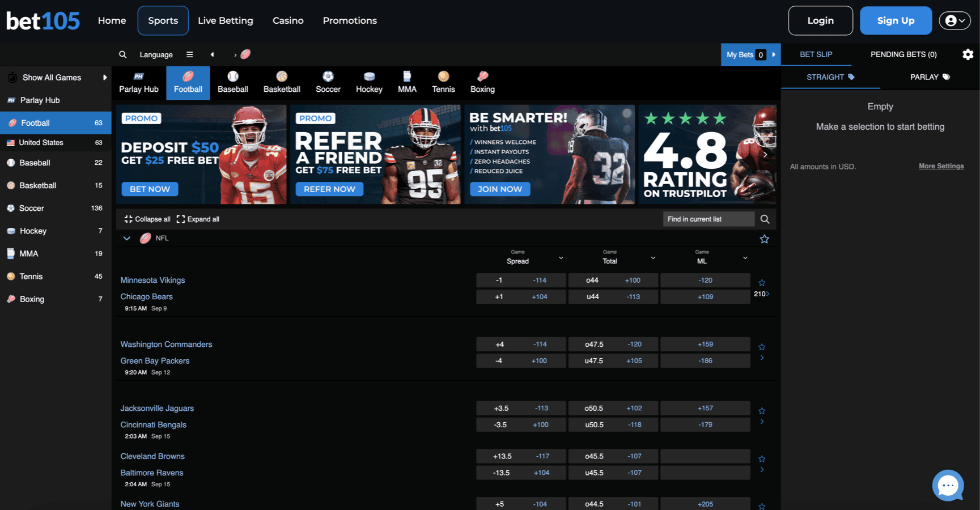Open the user account avatar menu
Screen dimensions: 980x510
[x=954, y=20]
